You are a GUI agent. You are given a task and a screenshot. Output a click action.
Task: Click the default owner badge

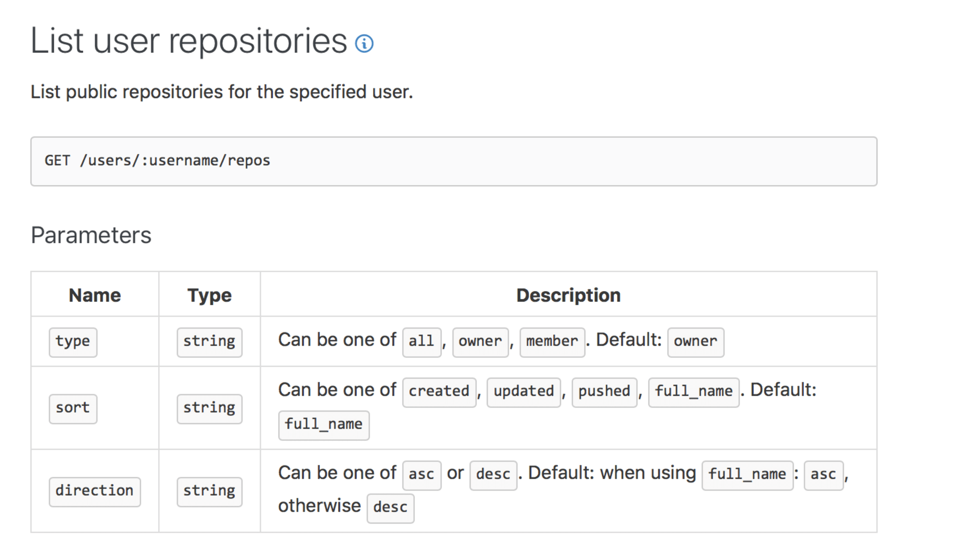tap(696, 342)
